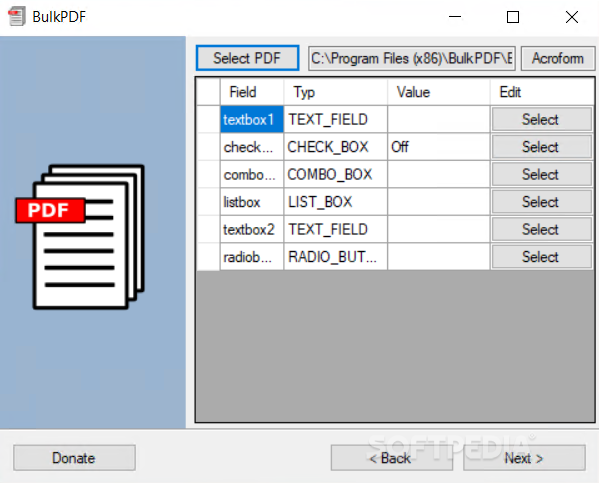Close the BulkPDF window

pos(571,17)
